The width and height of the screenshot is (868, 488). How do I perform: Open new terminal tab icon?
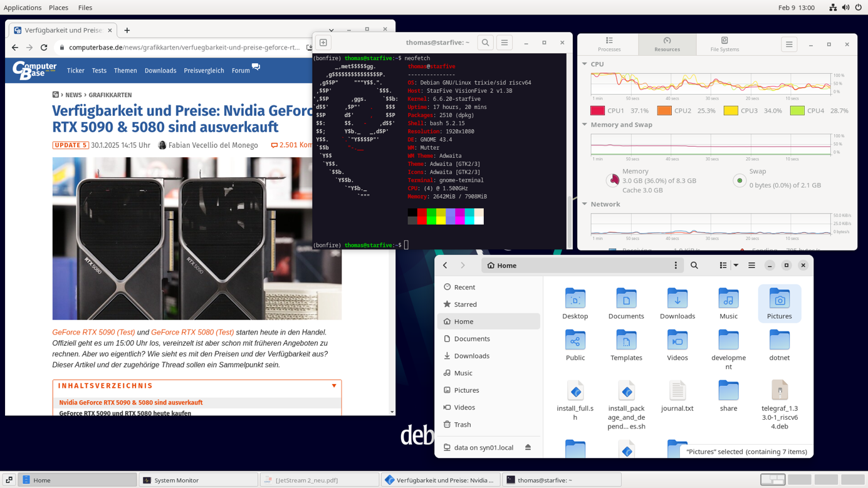(323, 43)
